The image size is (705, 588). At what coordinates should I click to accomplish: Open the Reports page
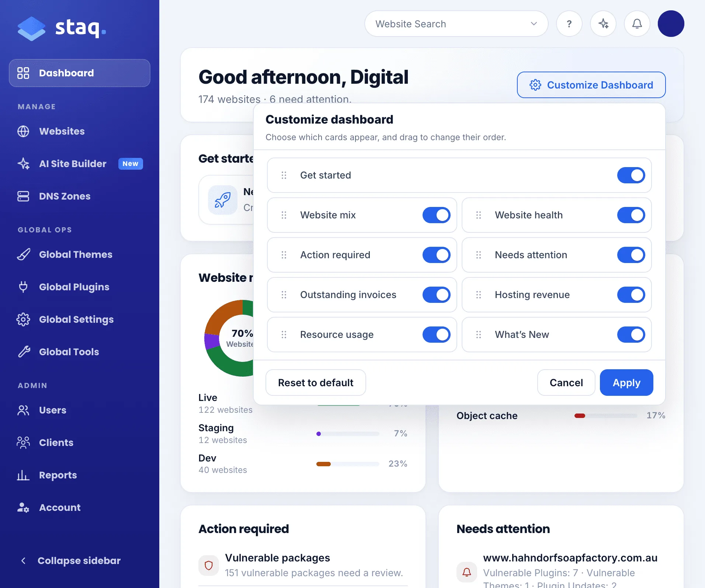pyautogui.click(x=80, y=475)
